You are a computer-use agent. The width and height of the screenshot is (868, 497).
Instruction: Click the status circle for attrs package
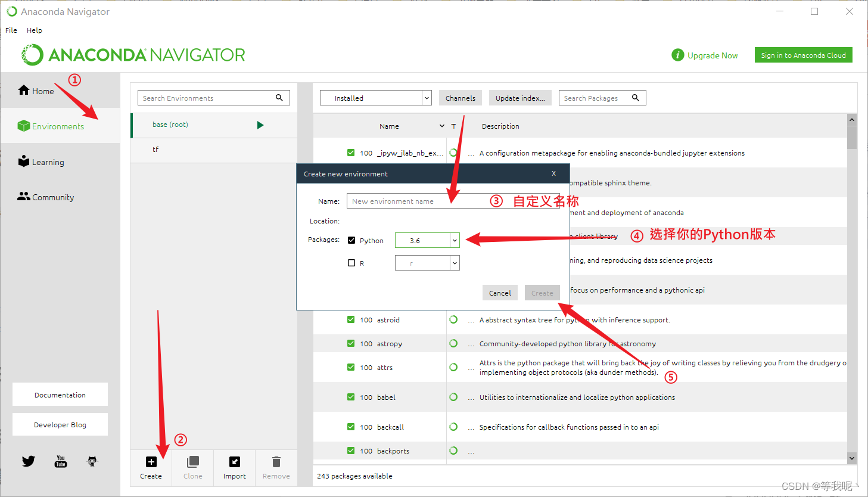point(453,367)
